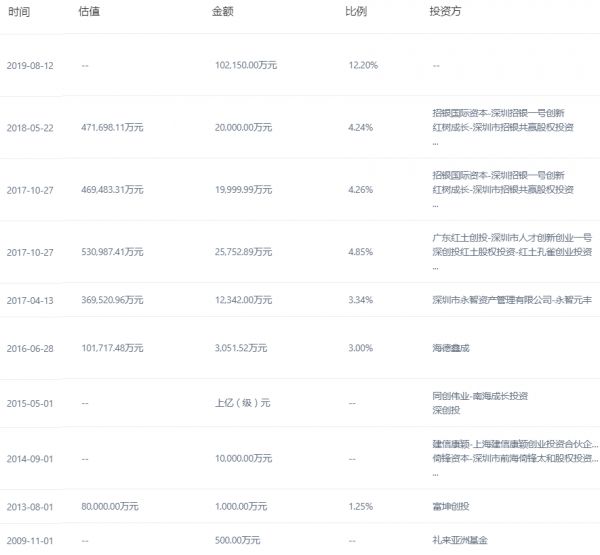Select the valuation 369,520.96万元
Viewport: 600px width, 555px height.
[x=112, y=300]
